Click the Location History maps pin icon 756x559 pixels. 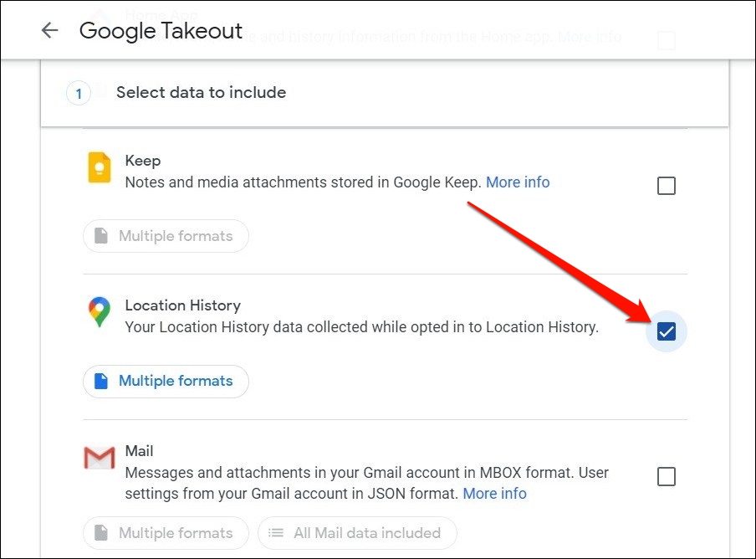pyautogui.click(x=100, y=311)
